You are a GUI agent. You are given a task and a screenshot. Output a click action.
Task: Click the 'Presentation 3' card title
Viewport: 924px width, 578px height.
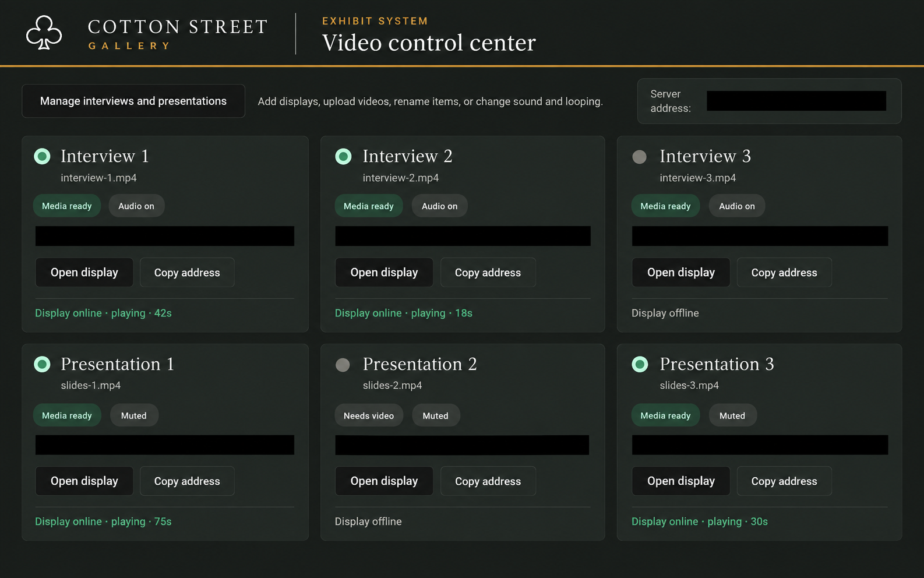pos(717,364)
